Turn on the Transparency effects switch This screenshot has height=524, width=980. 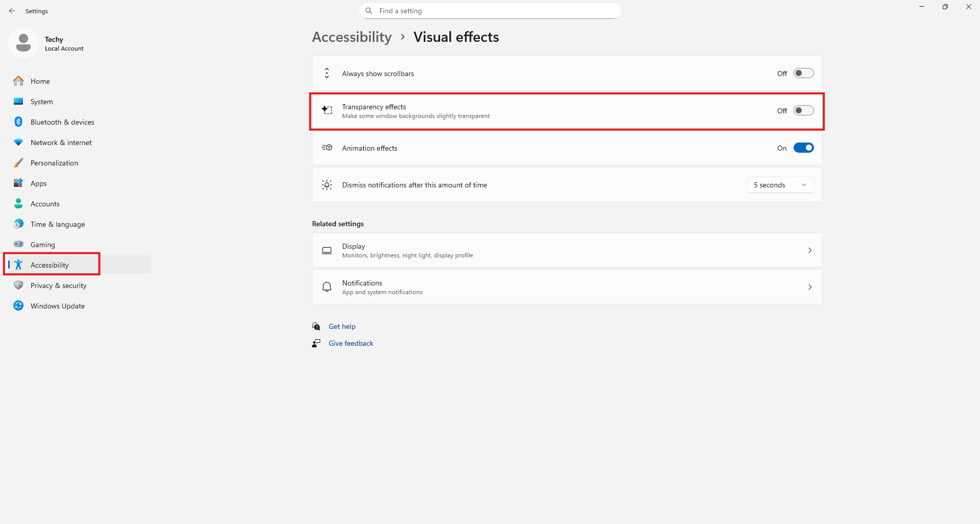(x=803, y=111)
